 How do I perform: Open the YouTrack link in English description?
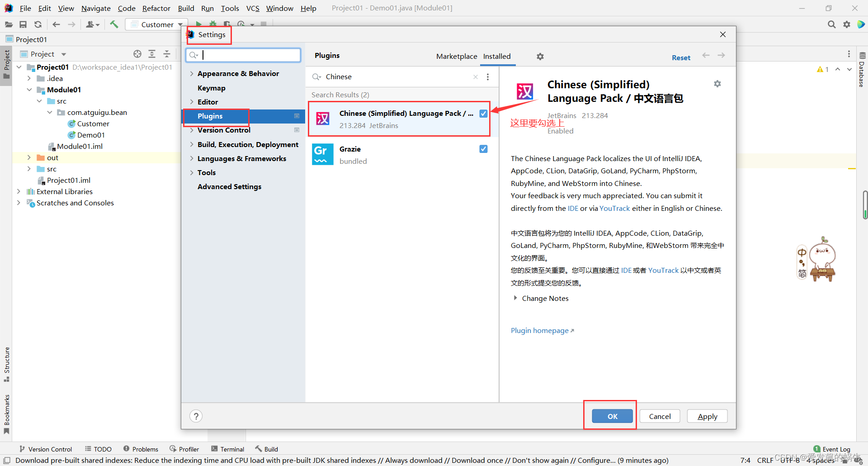pos(614,208)
